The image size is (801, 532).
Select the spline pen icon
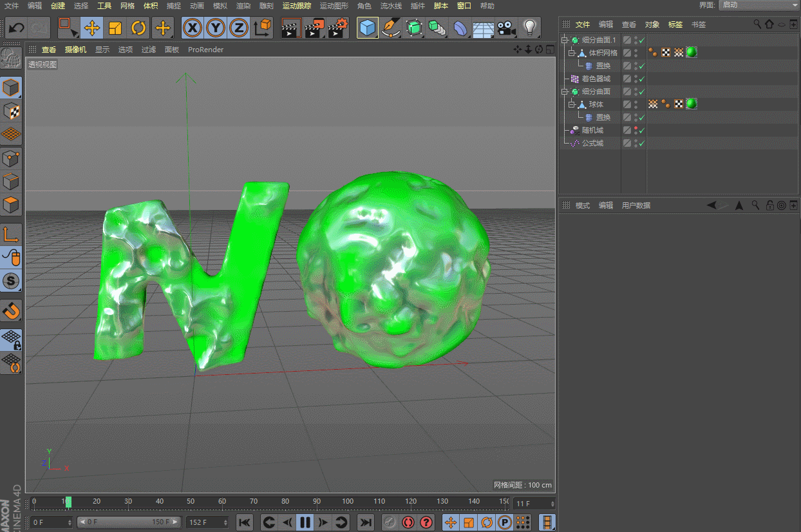(391, 28)
